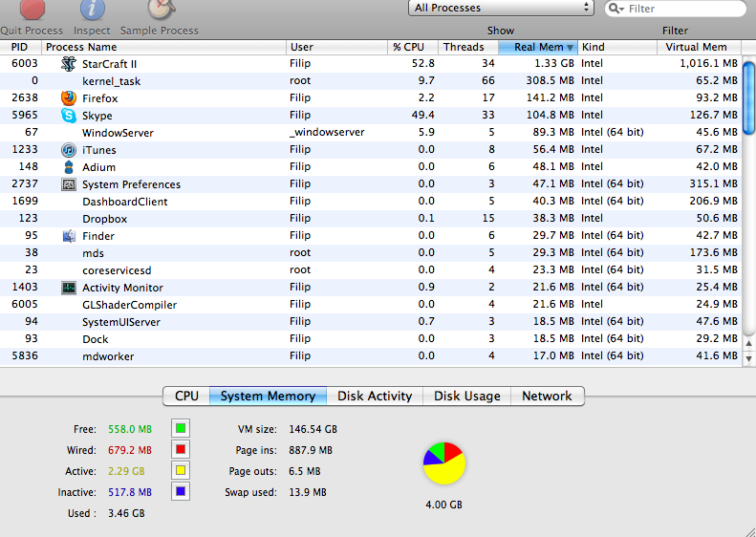
Task: Select the Dropbox process row
Action: click(370, 219)
